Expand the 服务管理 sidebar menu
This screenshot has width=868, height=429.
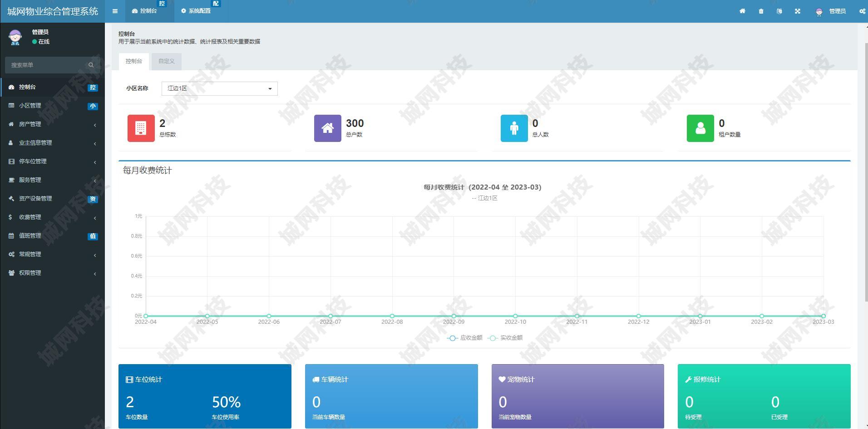[x=53, y=180]
